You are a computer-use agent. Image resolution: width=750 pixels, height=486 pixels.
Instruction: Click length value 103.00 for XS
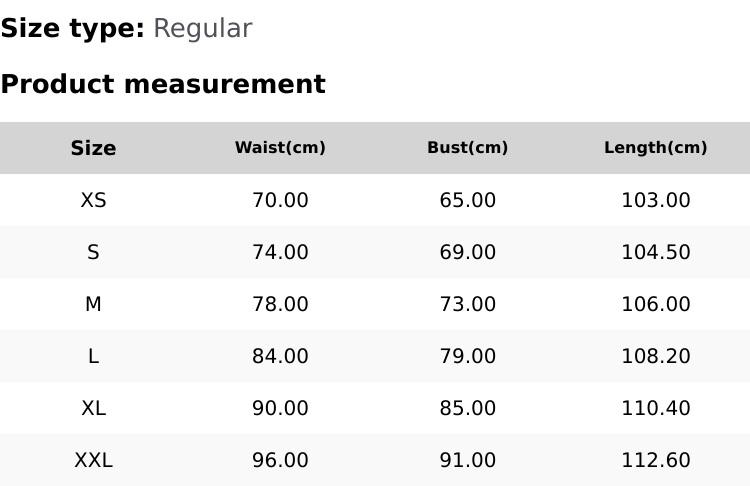pyautogui.click(x=655, y=200)
